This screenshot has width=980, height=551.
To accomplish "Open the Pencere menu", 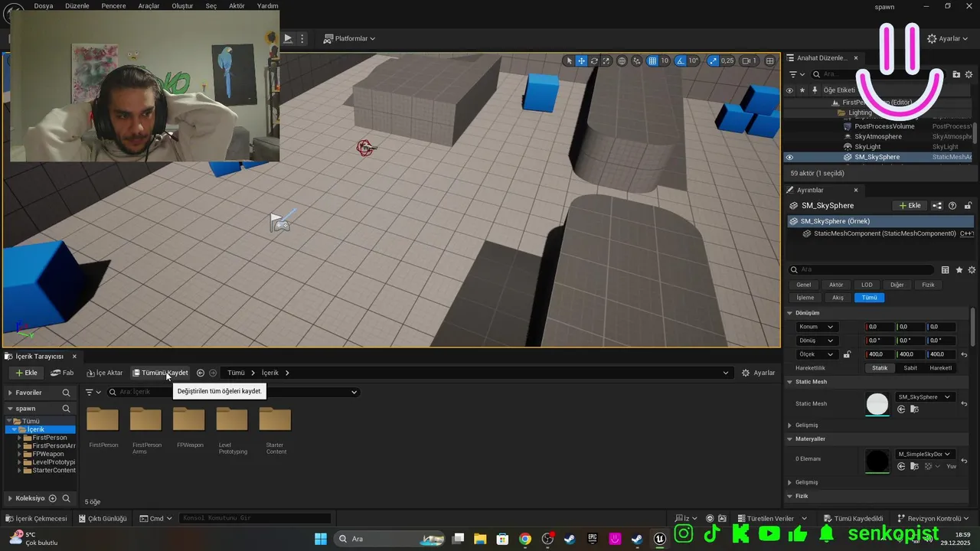I will click(113, 5).
